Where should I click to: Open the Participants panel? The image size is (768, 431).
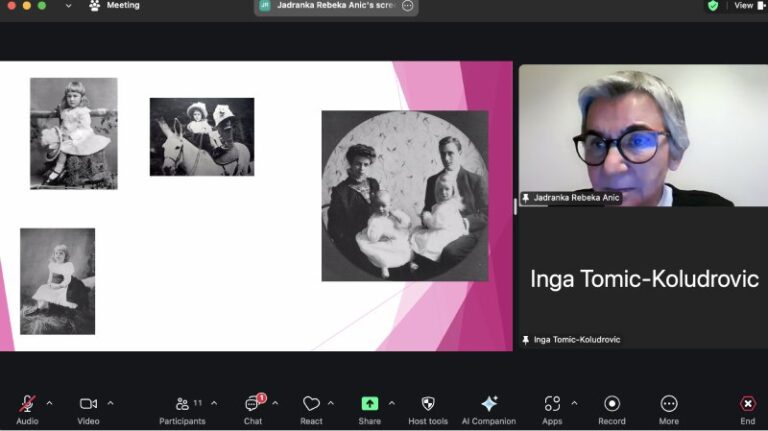[183, 404]
